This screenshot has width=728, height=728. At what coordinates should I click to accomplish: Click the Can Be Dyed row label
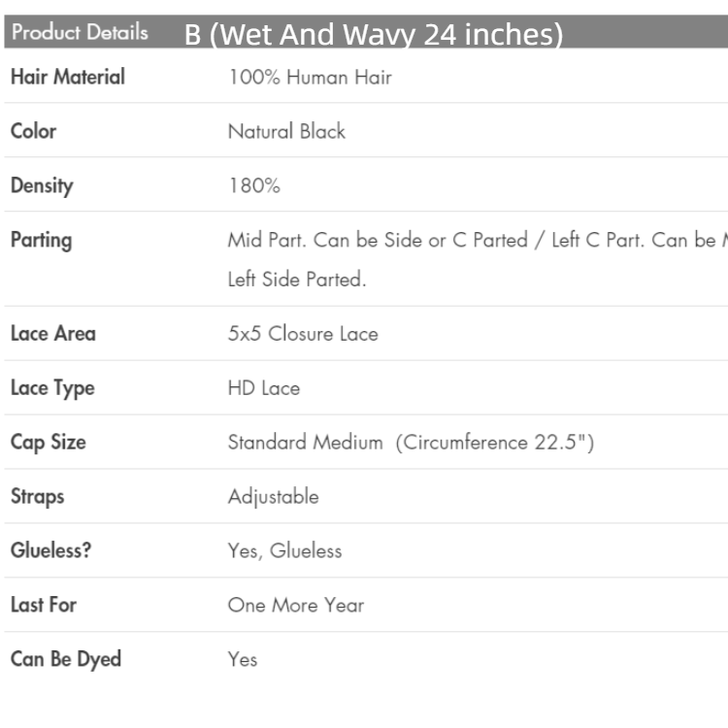[66, 659]
